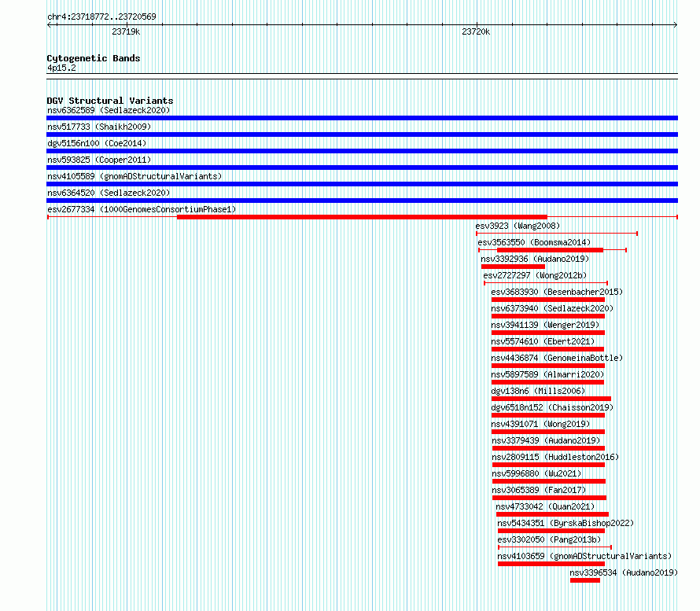Click the thick red bar of esv2677334

(362, 217)
